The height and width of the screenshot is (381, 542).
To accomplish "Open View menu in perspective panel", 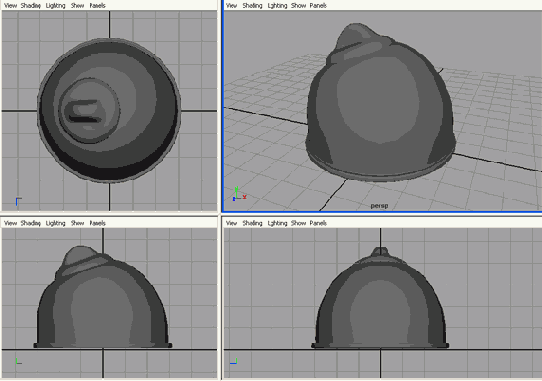I will 231,6.
